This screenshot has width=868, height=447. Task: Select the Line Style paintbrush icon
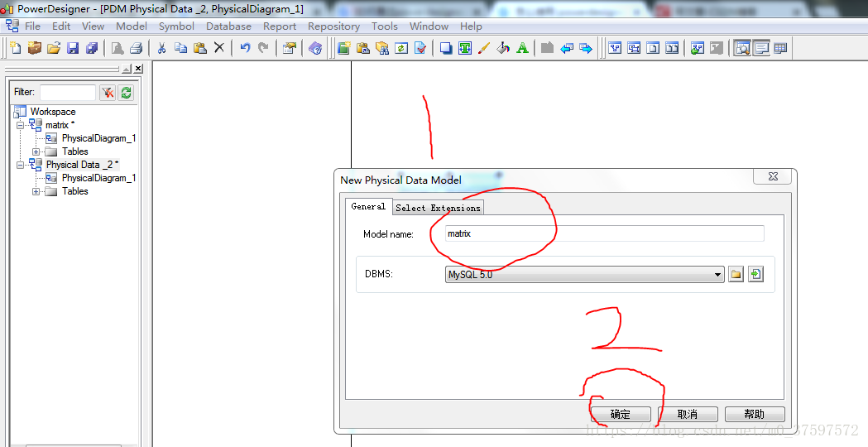point(484,48)
